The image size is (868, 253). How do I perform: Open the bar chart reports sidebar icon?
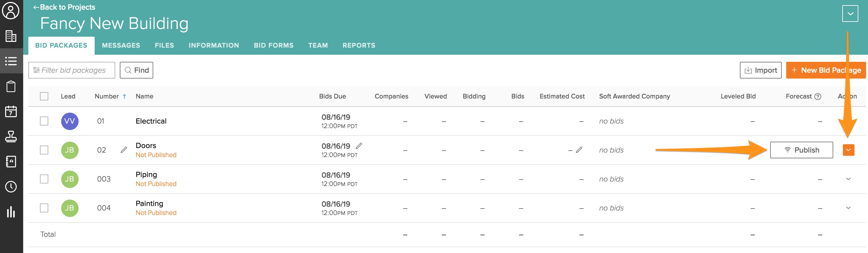(11, 211)
